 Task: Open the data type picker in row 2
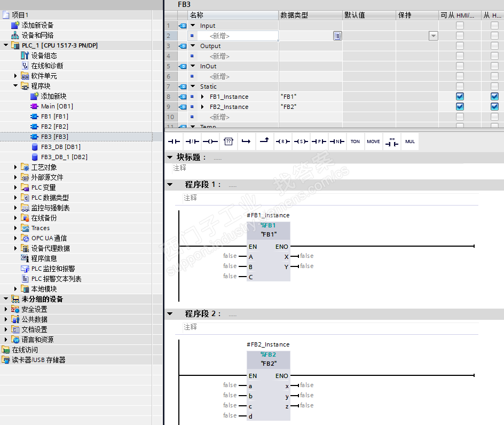(x=337, y=36)
